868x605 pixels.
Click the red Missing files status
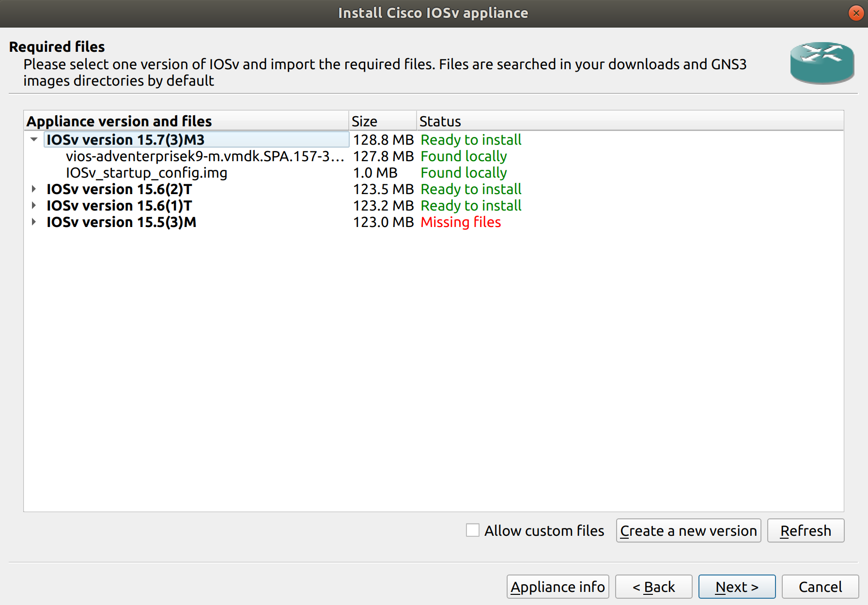(x=461, y=222)
